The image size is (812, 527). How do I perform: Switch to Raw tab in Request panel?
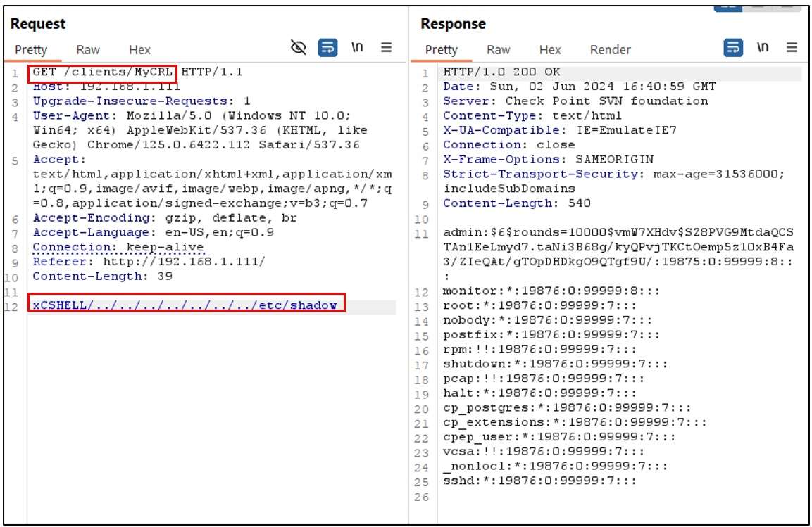pyautogui.click(x=88, y=50)
